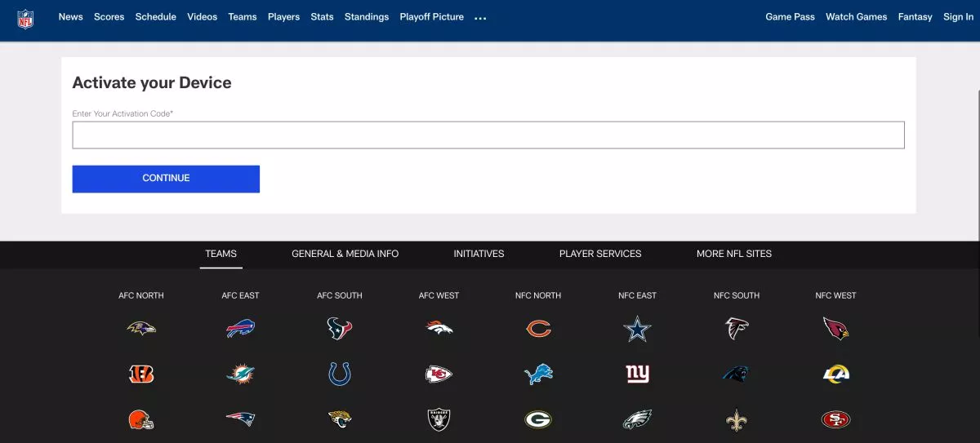
Task: Open the Detroit Lions team logo
Action: click(538, 374)
